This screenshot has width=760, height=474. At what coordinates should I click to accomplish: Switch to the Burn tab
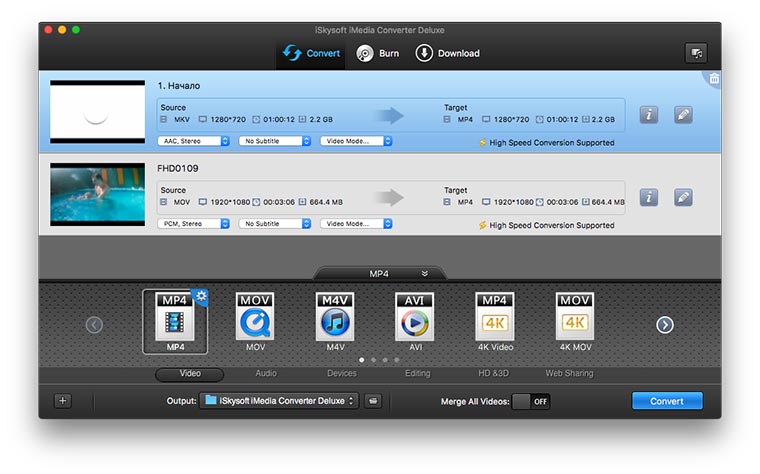coord(378,53)
